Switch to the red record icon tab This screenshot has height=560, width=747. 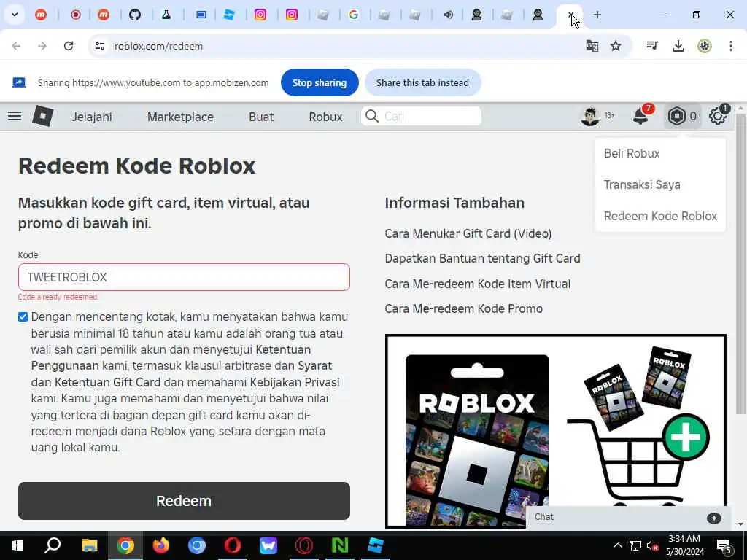(75, 15)
